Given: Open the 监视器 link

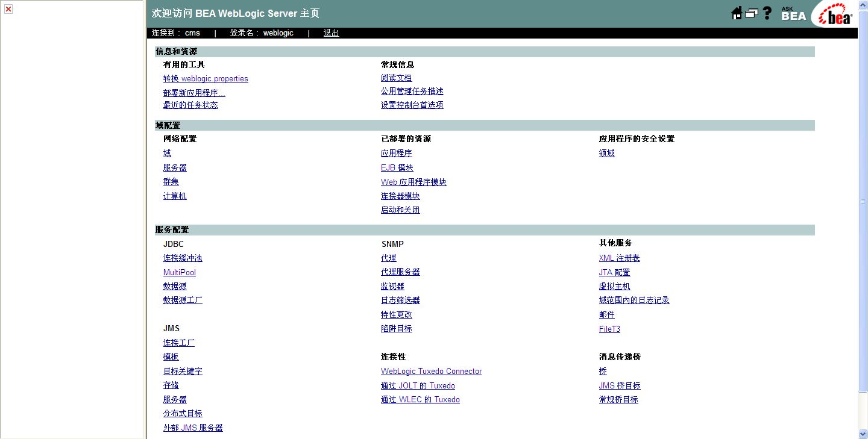Looking at the screenshot, I should click(392, 287).
